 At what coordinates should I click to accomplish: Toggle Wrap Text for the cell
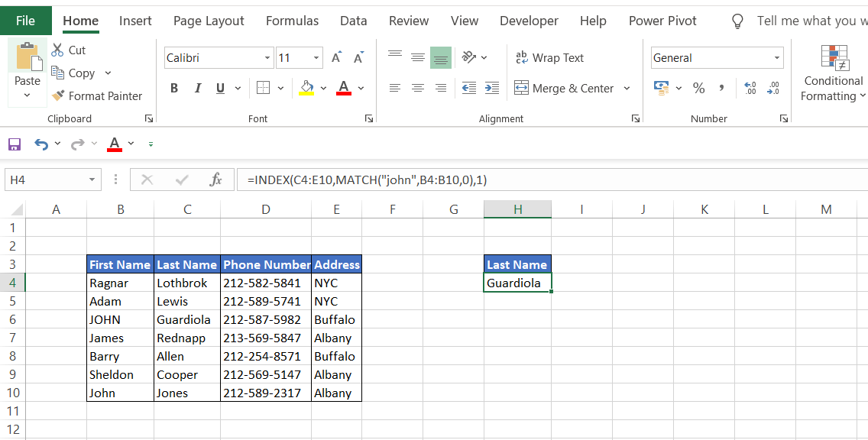pos(549,58)
